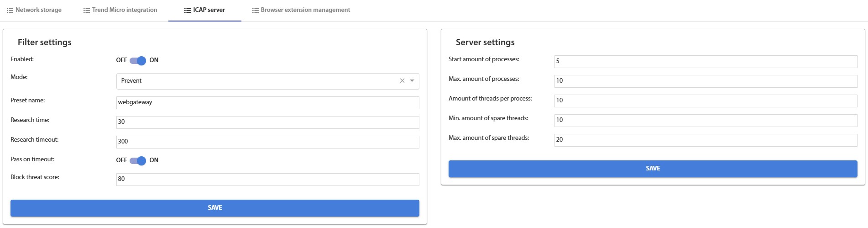Edit the Max. amount of processes field
The width and height of the screenshot is (868, 228).
pyautogui.click(x=706, y=81)
